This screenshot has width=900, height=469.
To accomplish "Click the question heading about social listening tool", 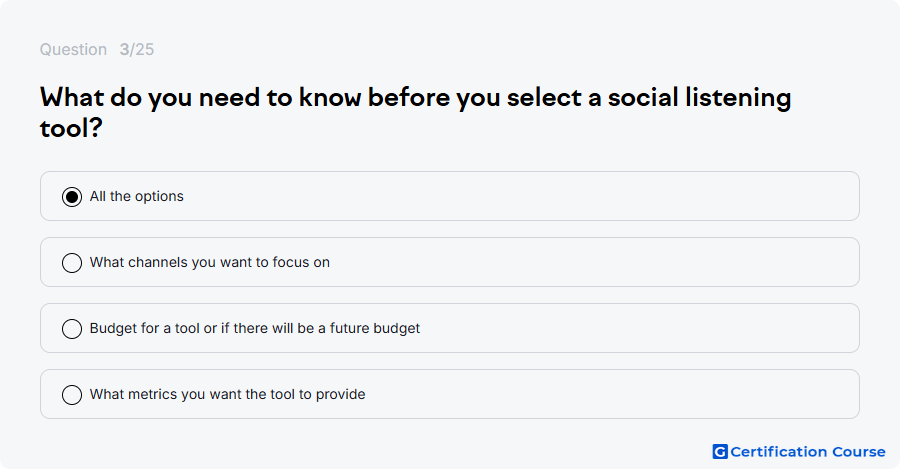I will (416, 113).
